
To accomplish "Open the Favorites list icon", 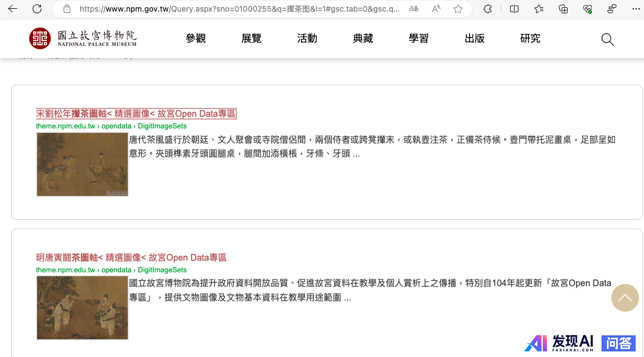I will (x=538, y=9).
